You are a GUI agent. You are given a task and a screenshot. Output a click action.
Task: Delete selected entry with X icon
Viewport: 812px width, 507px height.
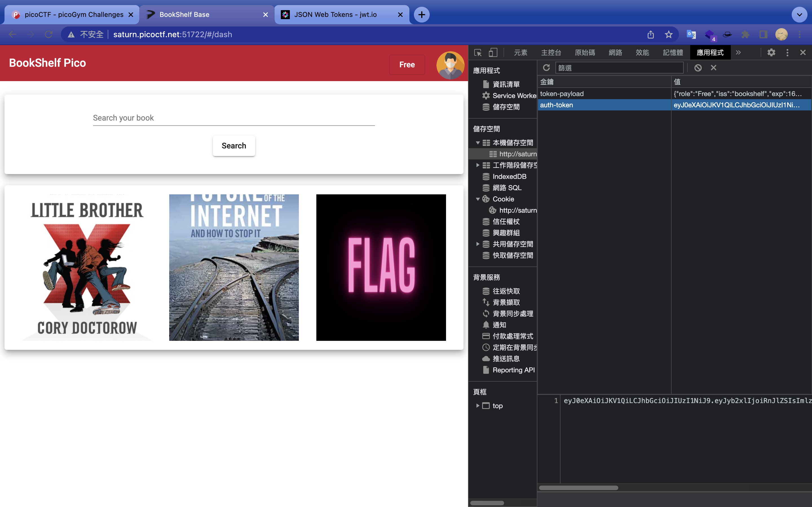[713, 68]
